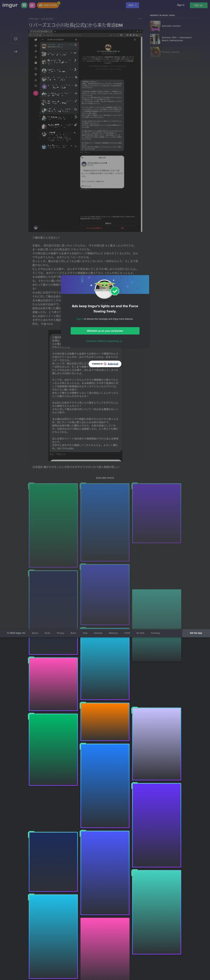
Task: Click the main post screenshot image
Action: click(85, 131)
